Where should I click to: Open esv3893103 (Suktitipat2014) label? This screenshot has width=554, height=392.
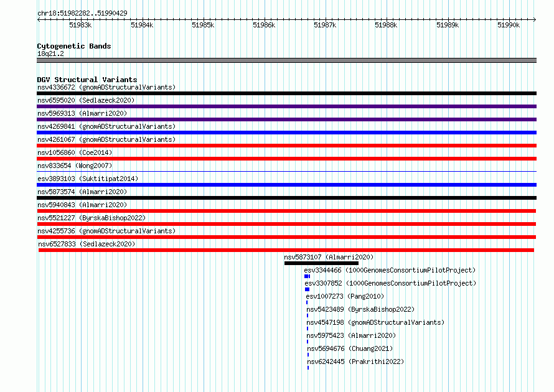pos(88,179)
